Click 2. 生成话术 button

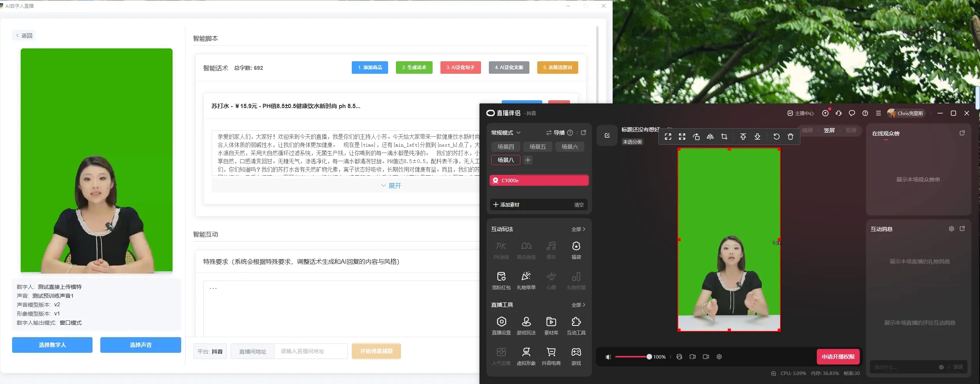coord(414,68)
